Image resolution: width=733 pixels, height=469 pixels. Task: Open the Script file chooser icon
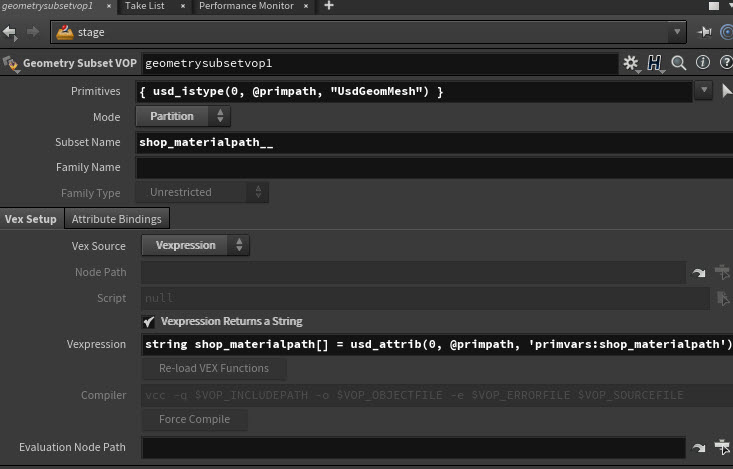[723, 298]
